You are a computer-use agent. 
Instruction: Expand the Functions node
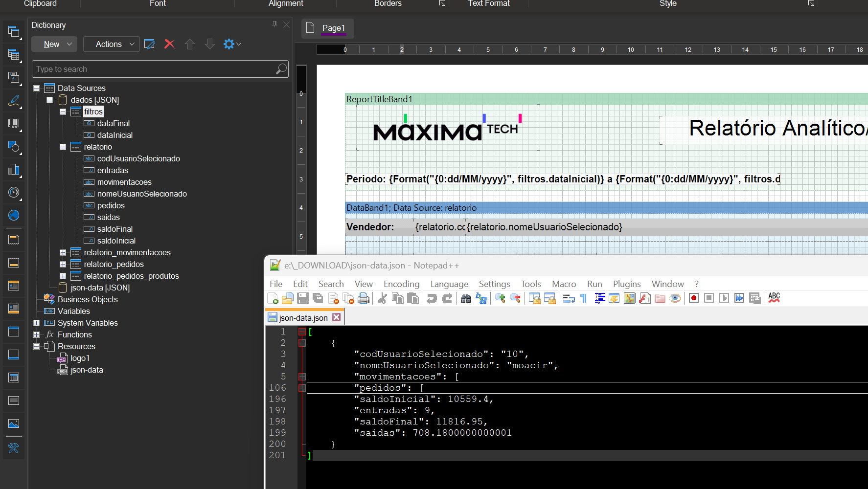coord(37,334)
